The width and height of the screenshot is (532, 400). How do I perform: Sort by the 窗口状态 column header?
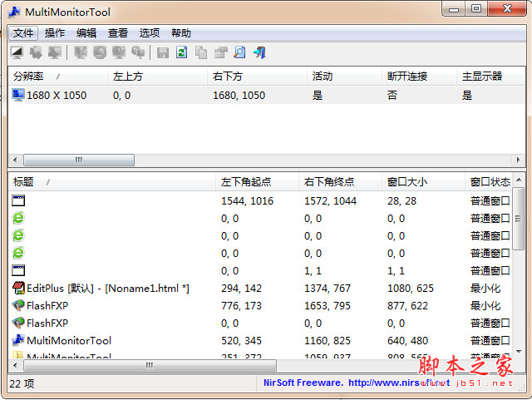point(489,182)
